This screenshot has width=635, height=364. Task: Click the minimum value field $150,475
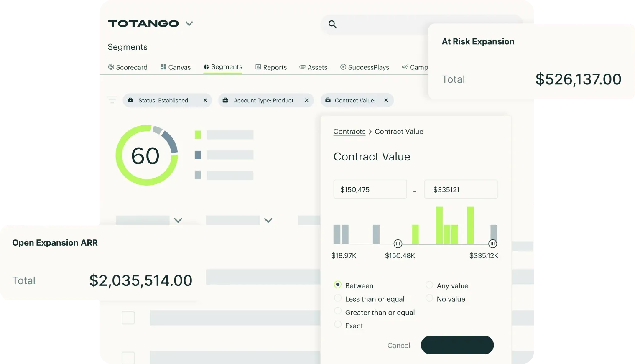point(370,189)
